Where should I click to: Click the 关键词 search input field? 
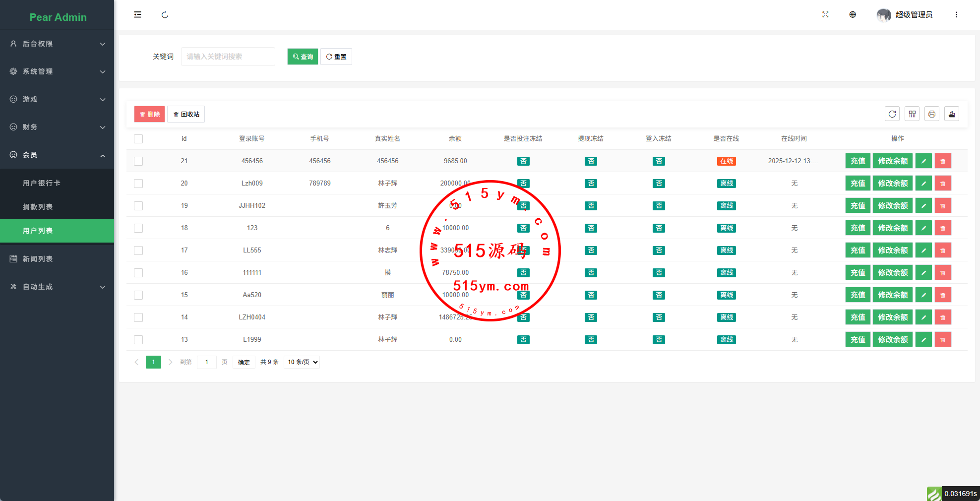(x=228, y=57)
